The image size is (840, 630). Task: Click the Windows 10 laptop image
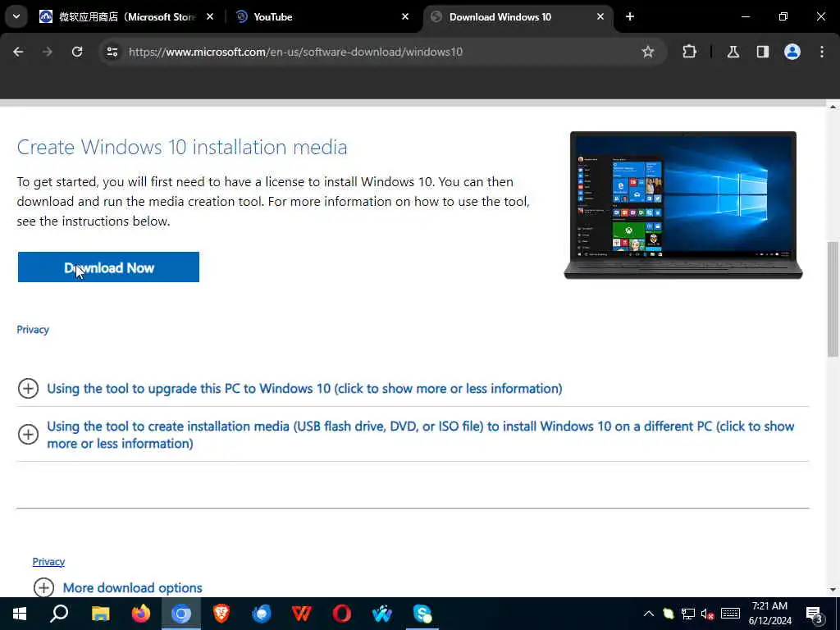(x=683, y=205)
